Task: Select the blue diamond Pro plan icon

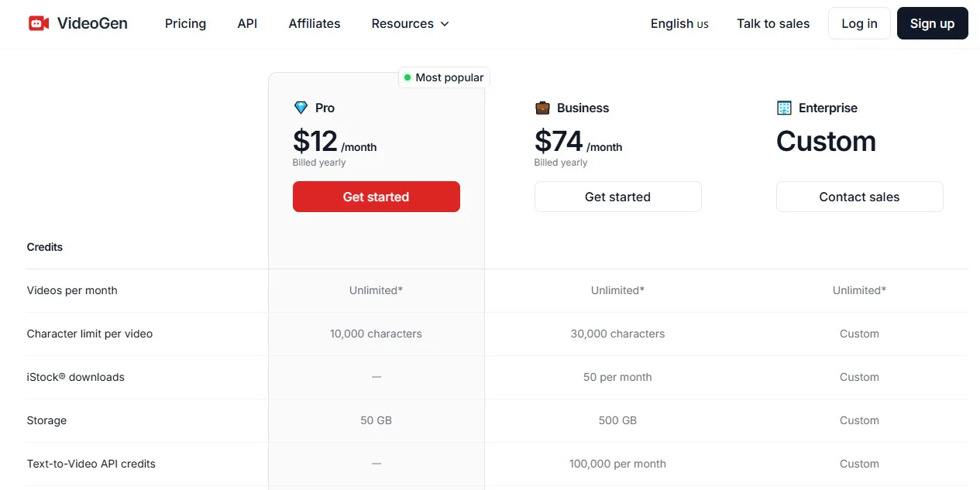Action: pos(301,108)
